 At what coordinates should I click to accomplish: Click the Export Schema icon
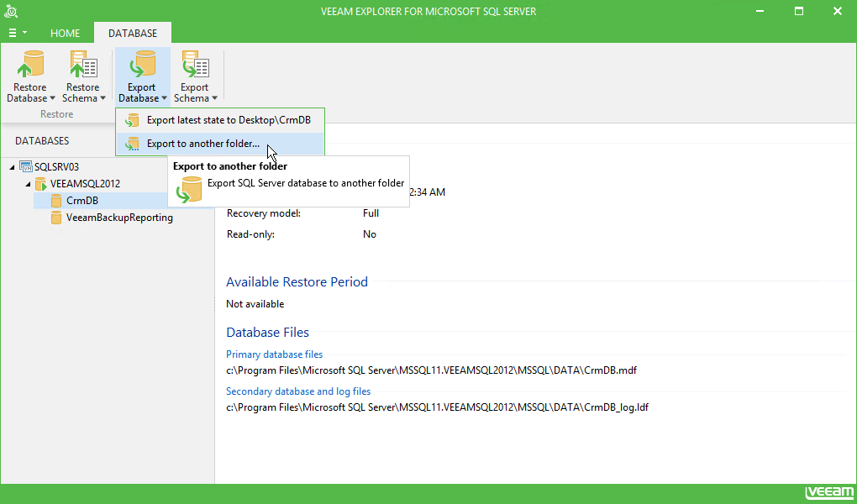(x=195, y=65)
